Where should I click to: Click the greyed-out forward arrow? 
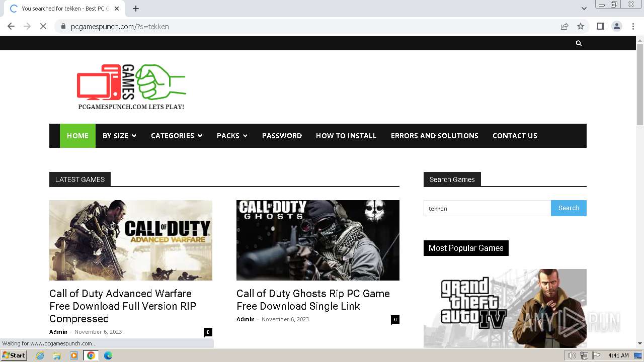tap(27, 26)
